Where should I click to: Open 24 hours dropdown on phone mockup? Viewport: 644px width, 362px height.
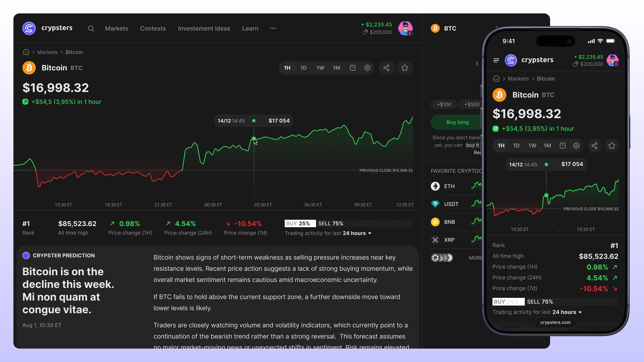(x=567, y=312)
